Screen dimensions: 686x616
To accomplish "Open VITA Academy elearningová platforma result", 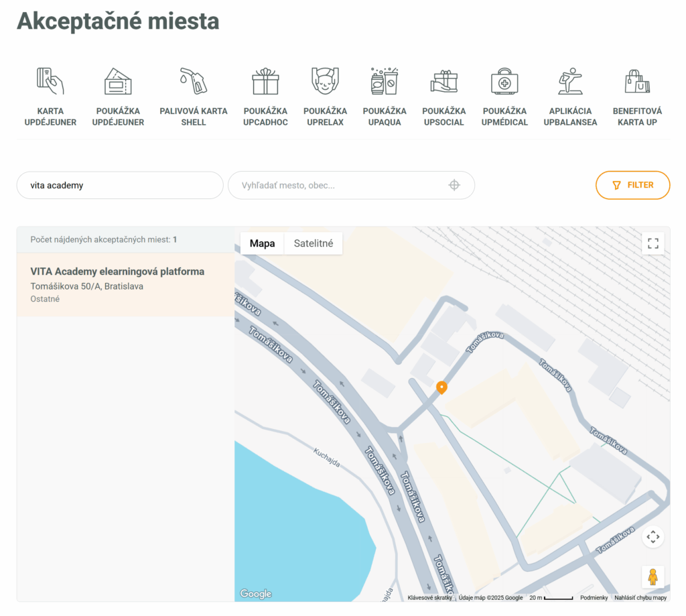I will [117, 271].
